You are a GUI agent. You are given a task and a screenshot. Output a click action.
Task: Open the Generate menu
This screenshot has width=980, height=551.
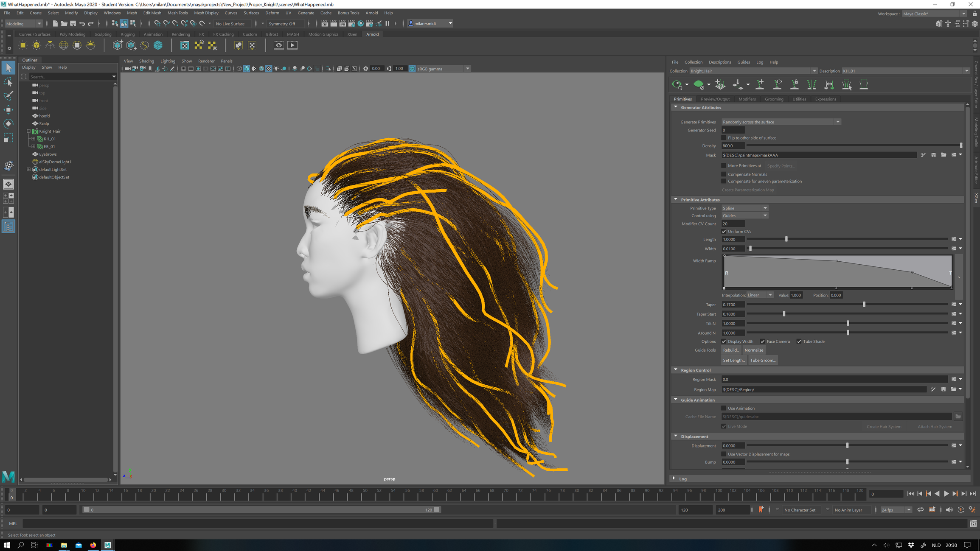306,13
